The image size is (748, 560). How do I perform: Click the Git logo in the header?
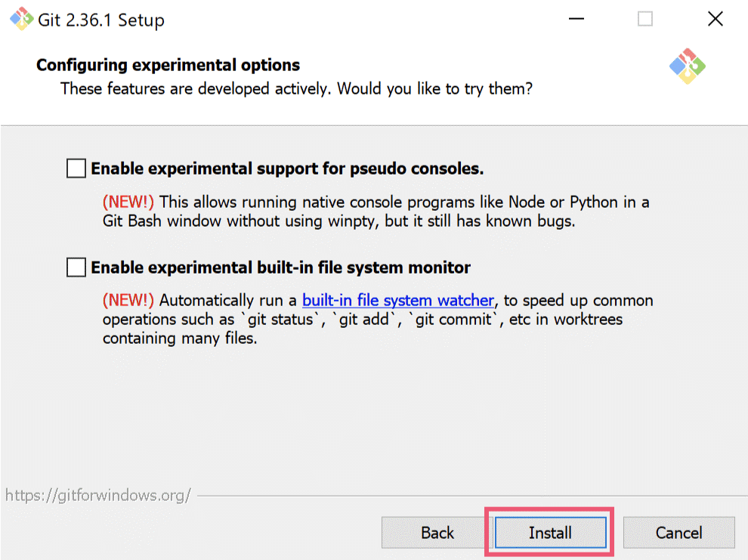(x=688, y=67)
